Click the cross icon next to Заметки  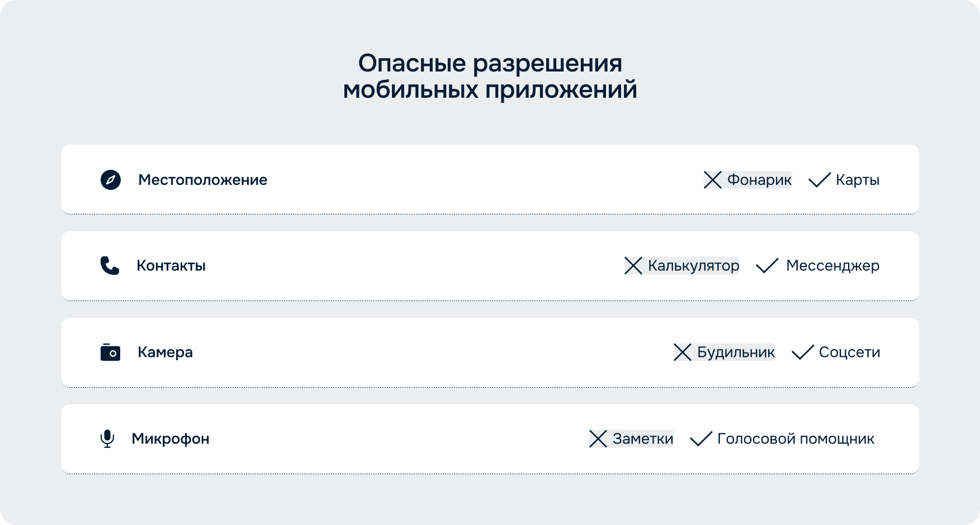[x=598, y=439]
